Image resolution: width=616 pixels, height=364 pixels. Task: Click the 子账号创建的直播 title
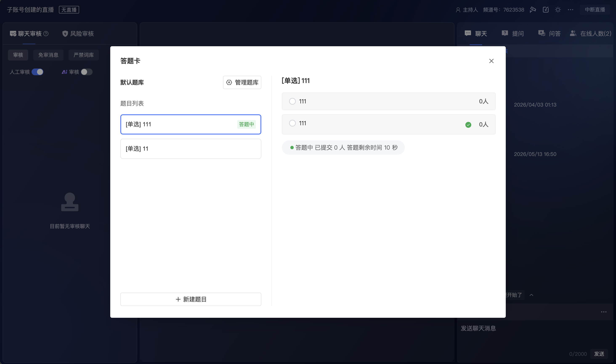[31, 10]
